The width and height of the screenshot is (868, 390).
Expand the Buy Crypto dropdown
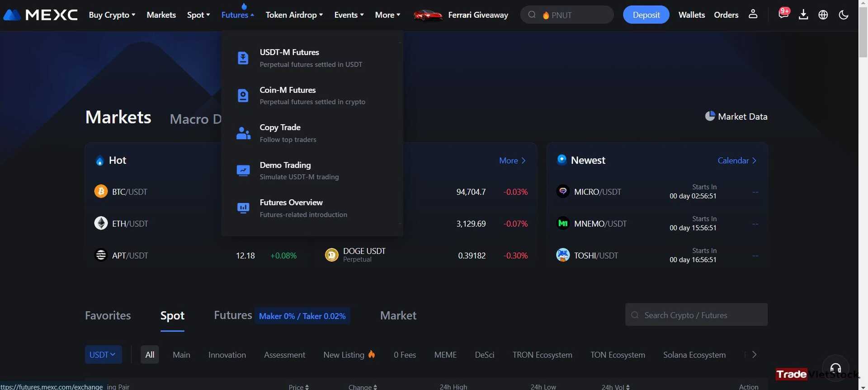point(112,15)
